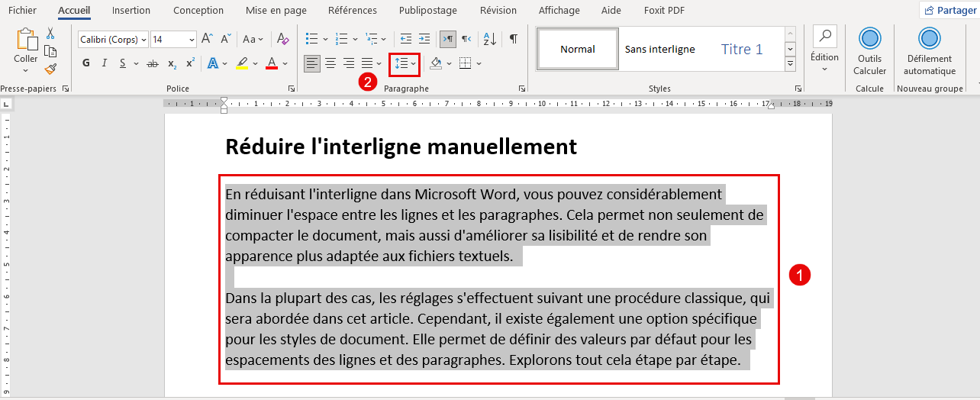
Task: Click the heading 'Réduire l'interligne manuellement'
Action: (x=401, y=146)
